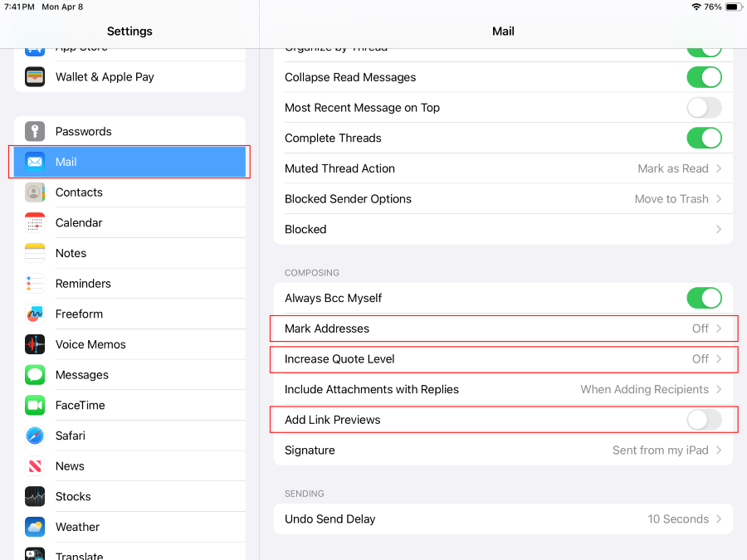This screenshot has height=560, width=747.
Task: Open the Safari compass icon
Action: point(35,436)
